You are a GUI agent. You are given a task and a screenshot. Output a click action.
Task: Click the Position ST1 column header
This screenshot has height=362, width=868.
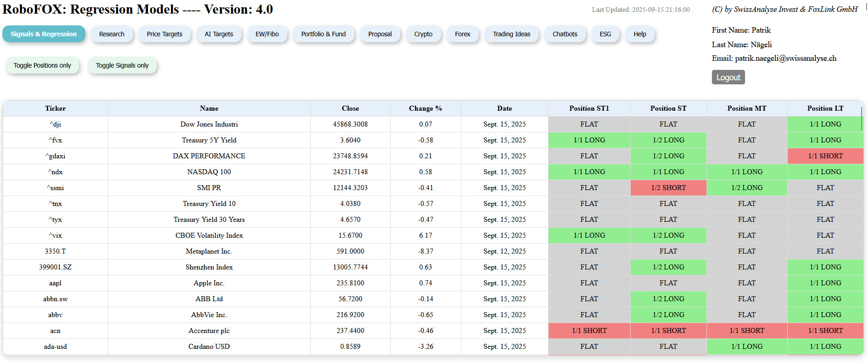click(x=589, y=108)
